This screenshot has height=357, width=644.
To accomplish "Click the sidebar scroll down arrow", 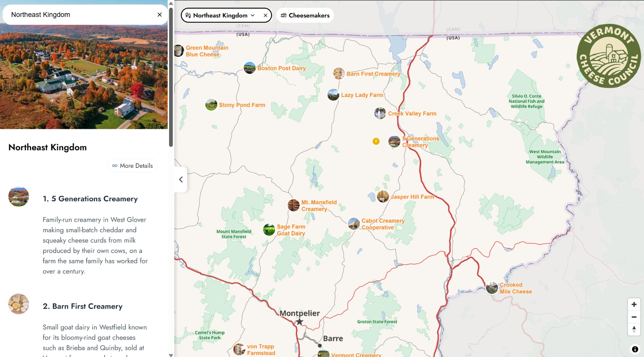I will [171, 355].
